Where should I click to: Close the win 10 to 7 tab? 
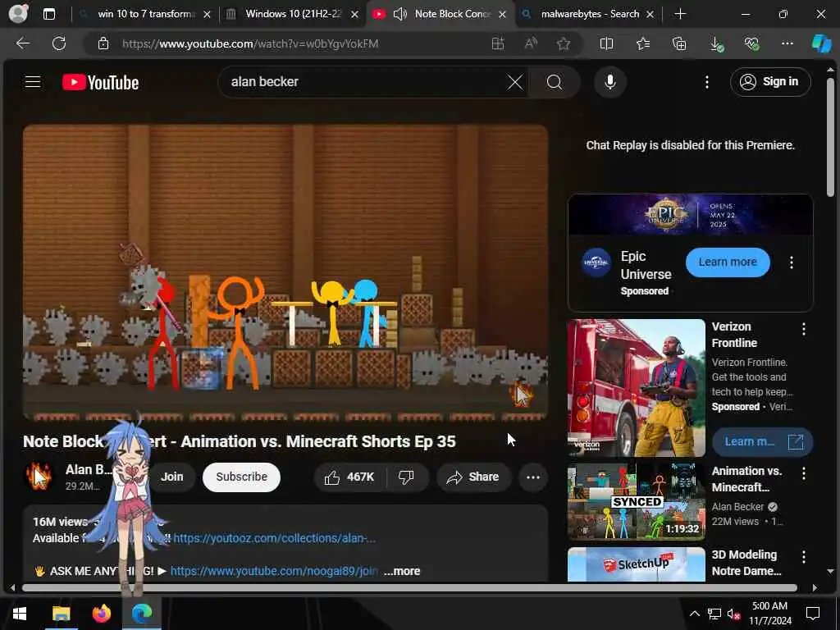[x=208, y=15]
